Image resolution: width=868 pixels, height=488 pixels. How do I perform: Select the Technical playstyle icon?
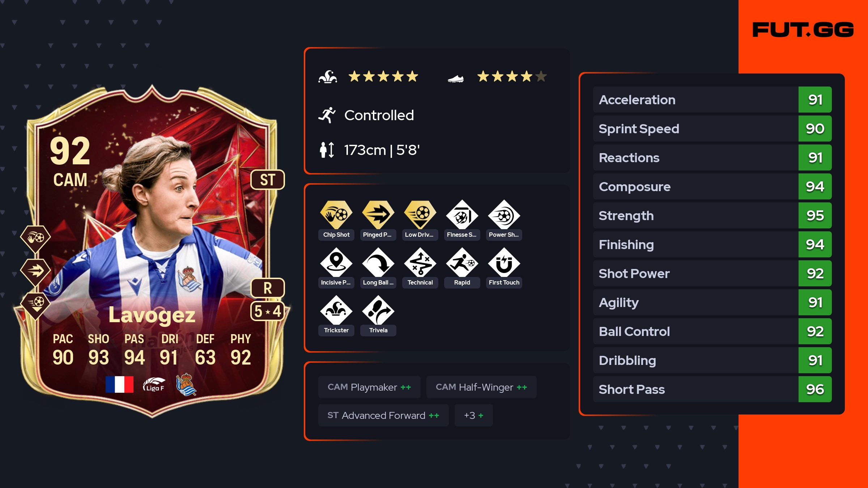point(420,262)
